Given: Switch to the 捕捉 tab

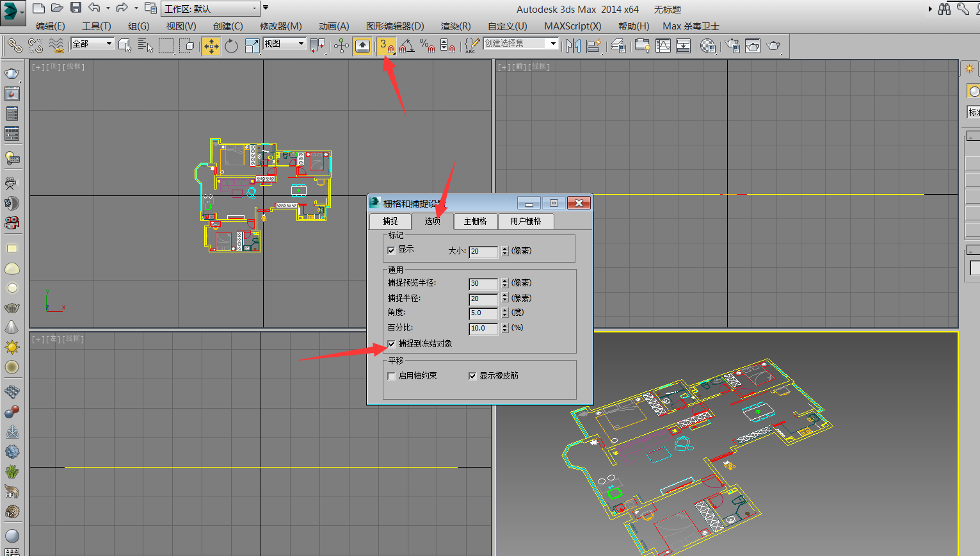Looking at the screenshot, I should pyautogui.click(x=390, y=221).
